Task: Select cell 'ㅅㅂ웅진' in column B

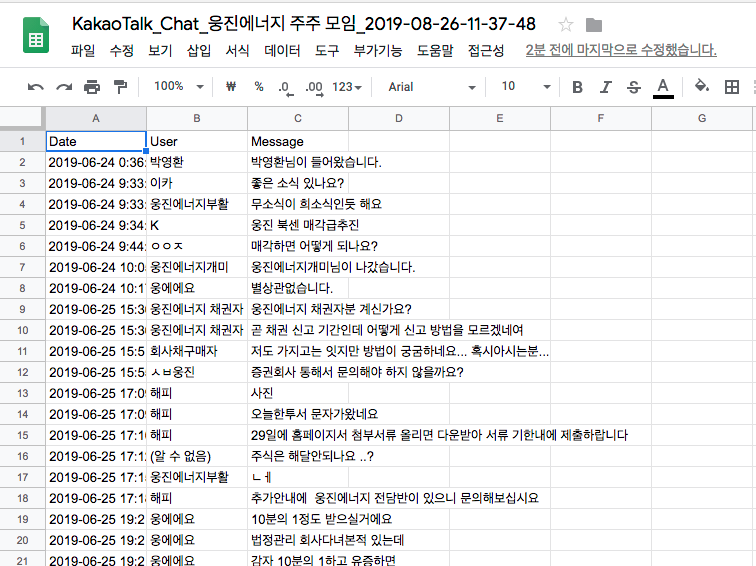Action: 197,372
